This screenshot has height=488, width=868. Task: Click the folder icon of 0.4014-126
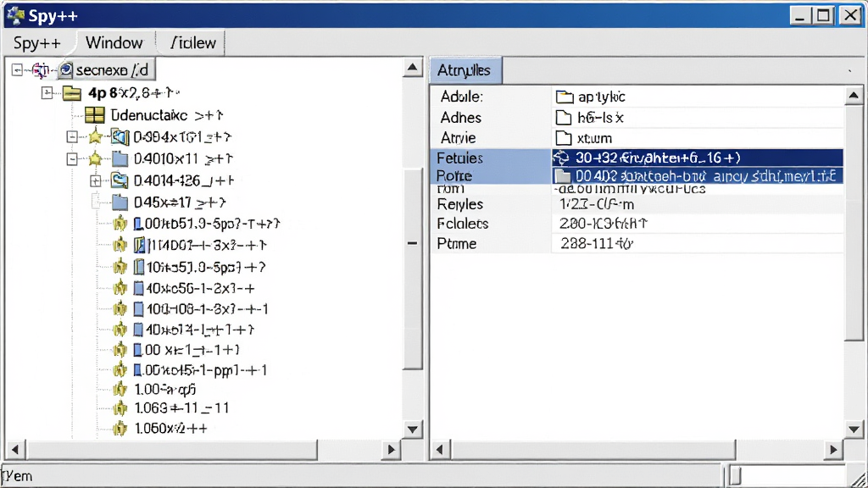coord(120,180)
